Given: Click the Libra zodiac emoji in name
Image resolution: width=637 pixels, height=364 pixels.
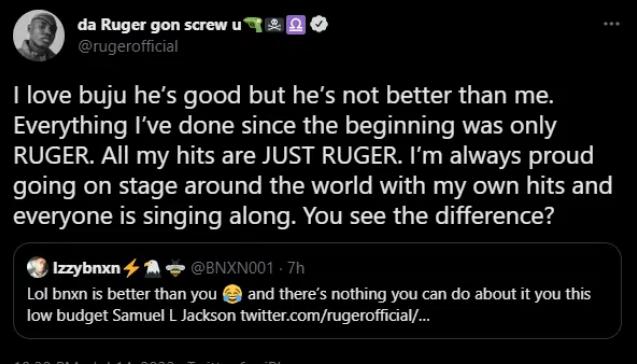Looking at the screenshot, I should [x=296, y=26].
